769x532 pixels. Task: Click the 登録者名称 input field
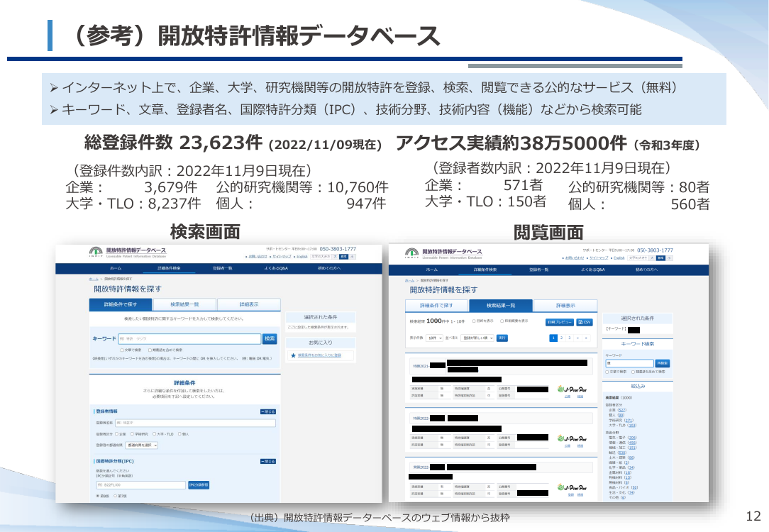pos(195,423)
